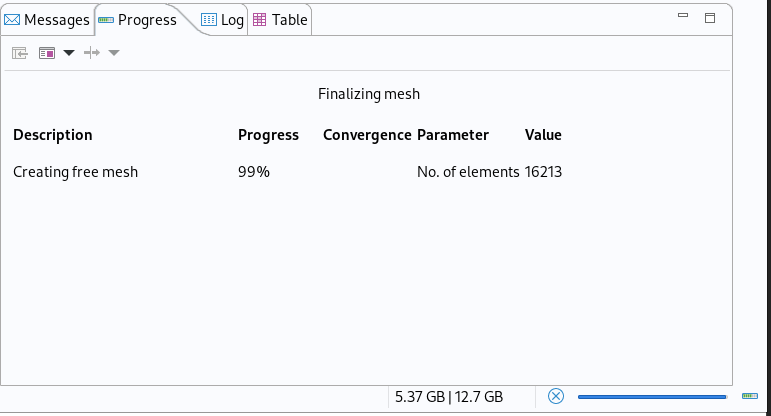Minimize the Progress panel view
This screenshot has height=416, width=771.
[683, 17]
